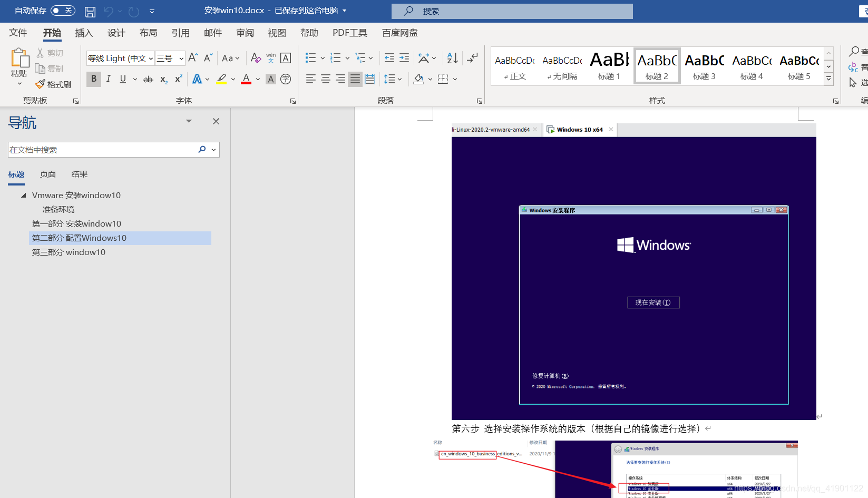
Task: Open the font name dropdown 等线 Light
Action: click(151, 58)
